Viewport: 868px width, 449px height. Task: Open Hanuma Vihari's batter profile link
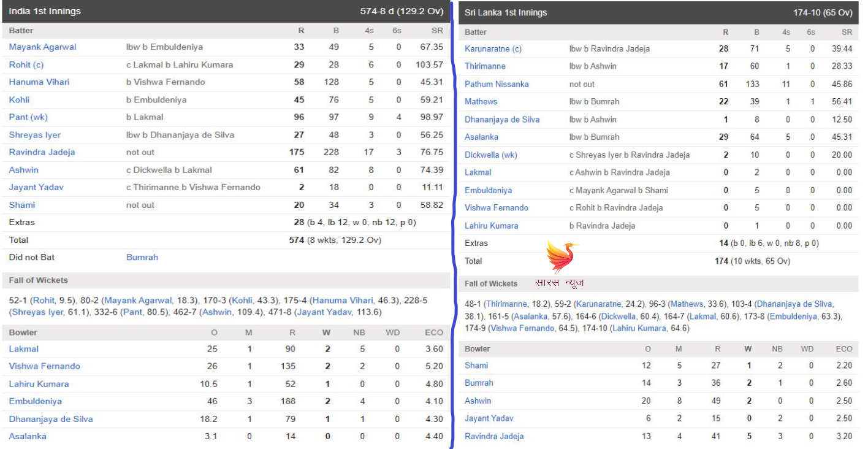(39, 82)
